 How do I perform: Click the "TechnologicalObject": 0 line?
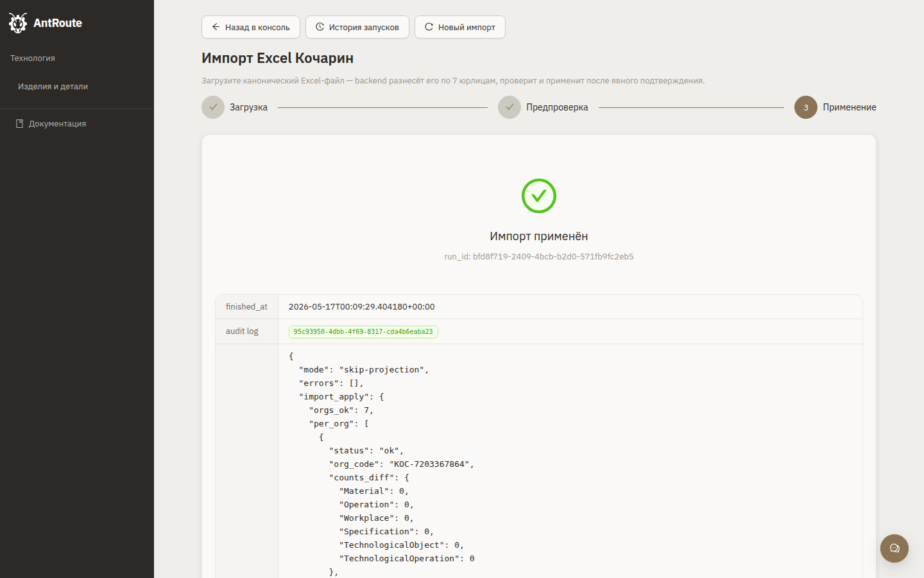click(402, 545)
